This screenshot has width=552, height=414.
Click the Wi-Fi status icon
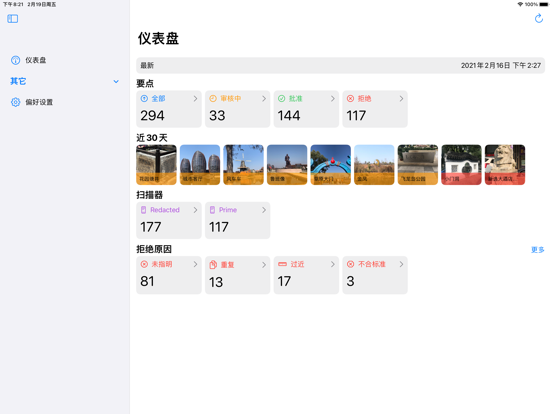[520, 4]
